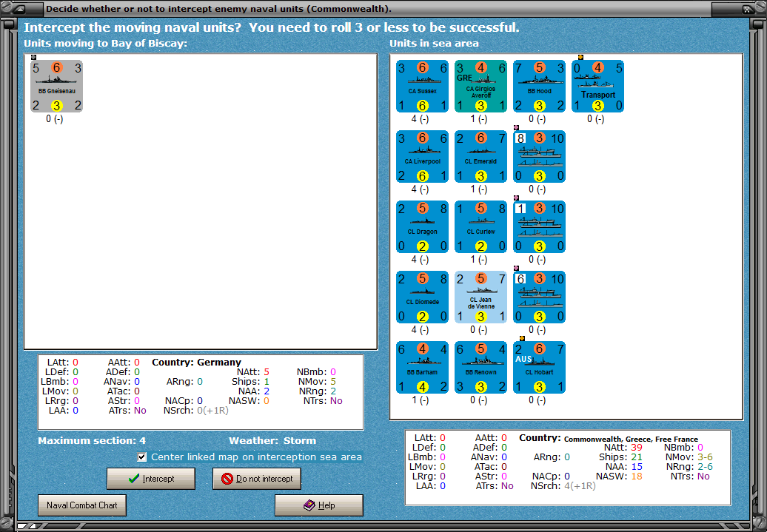Select the BB Gneisenau unit counter
Screen dimensions: 767x532
click(57, 87)
